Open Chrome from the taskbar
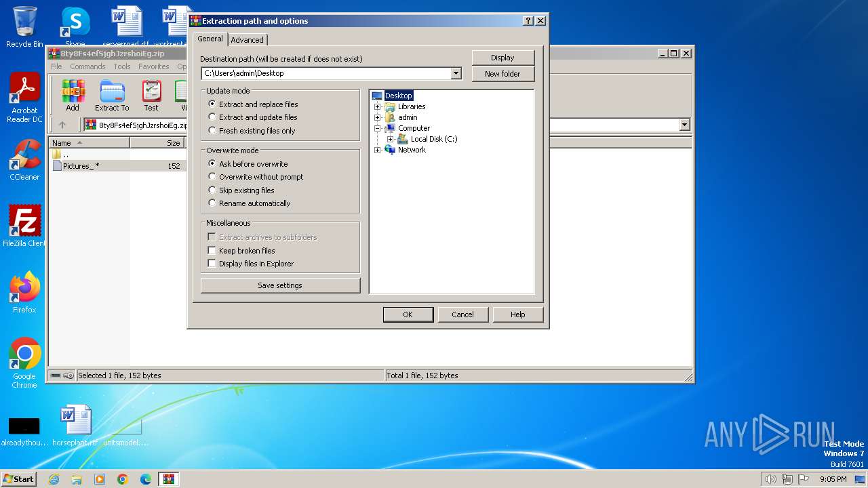This screenshot has width=868, height=488. point(123,479)
